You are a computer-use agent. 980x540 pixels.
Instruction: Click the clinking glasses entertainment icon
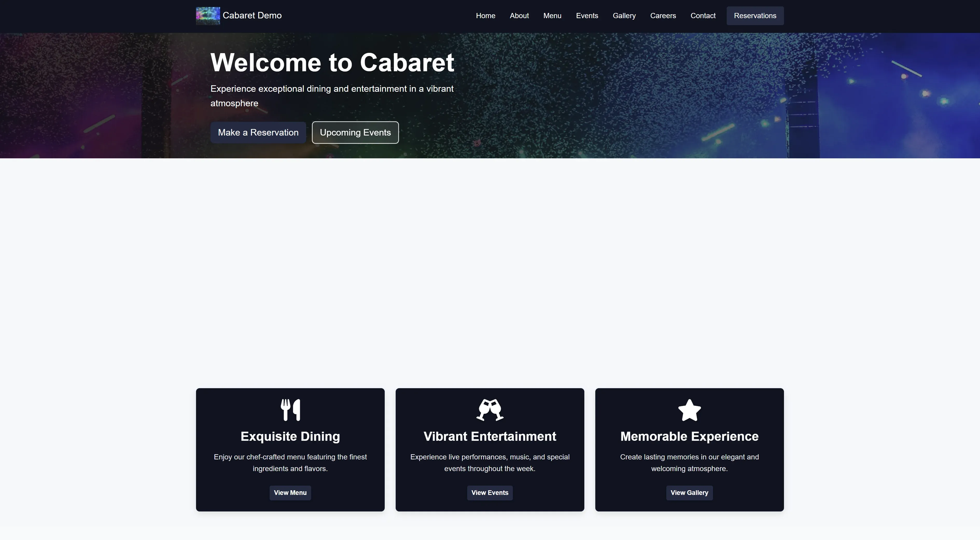[490, 410]
